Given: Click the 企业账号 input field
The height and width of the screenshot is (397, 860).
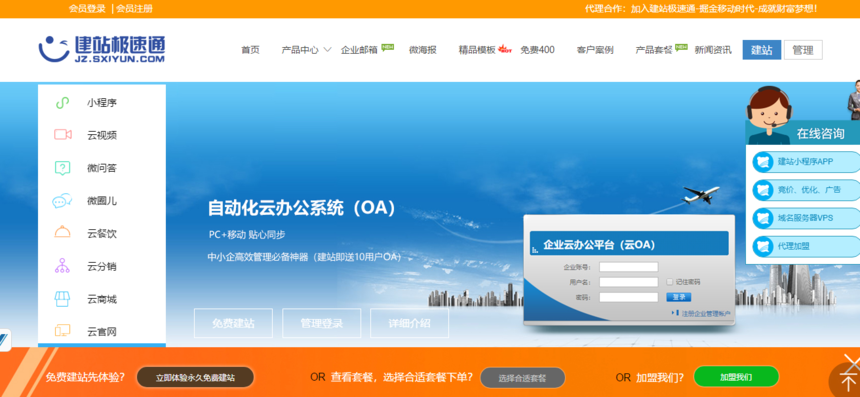Looking at the screenshot, I should click(629, 267).
